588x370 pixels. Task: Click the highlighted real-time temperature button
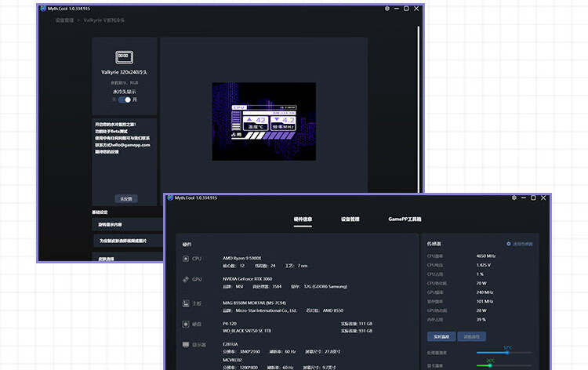pyautogui.click(x=441, y=336)
